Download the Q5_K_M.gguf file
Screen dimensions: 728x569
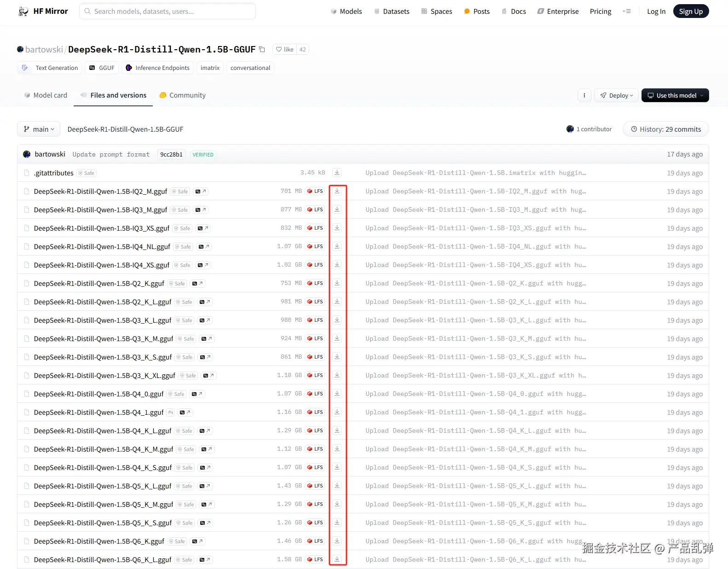point(337,504)
